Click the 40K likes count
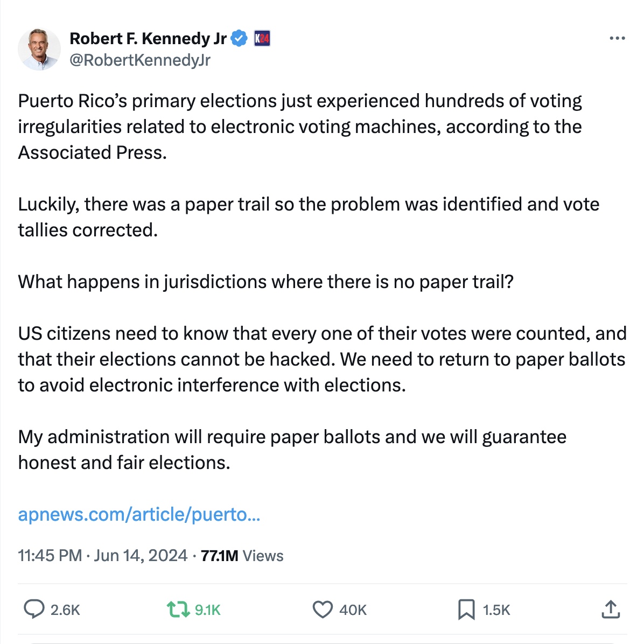 click(353, 610)
